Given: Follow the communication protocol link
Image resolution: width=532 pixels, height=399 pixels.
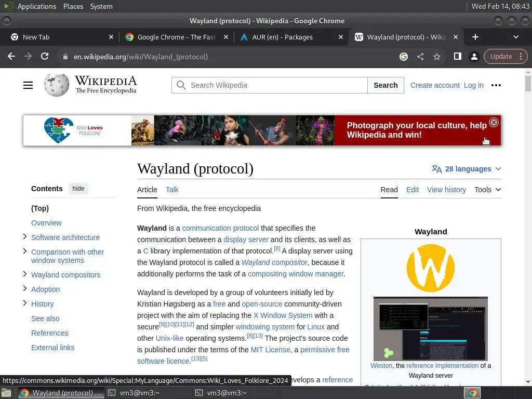Looking at the screenshot, I should pyautogui.click(x=220, y=228).
